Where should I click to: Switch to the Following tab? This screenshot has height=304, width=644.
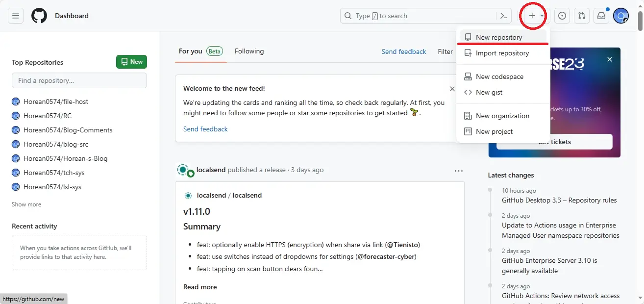click(x=249, y=51)
